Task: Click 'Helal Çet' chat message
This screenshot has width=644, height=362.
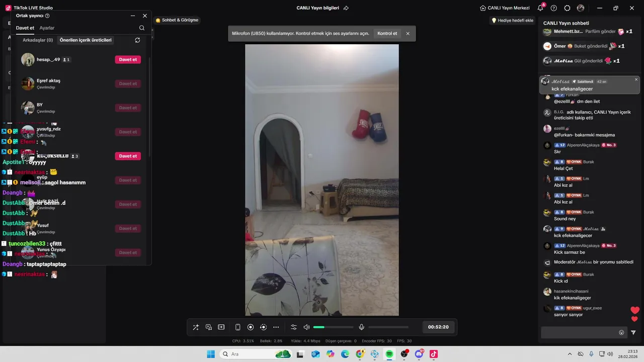Action: click(563, 168)
